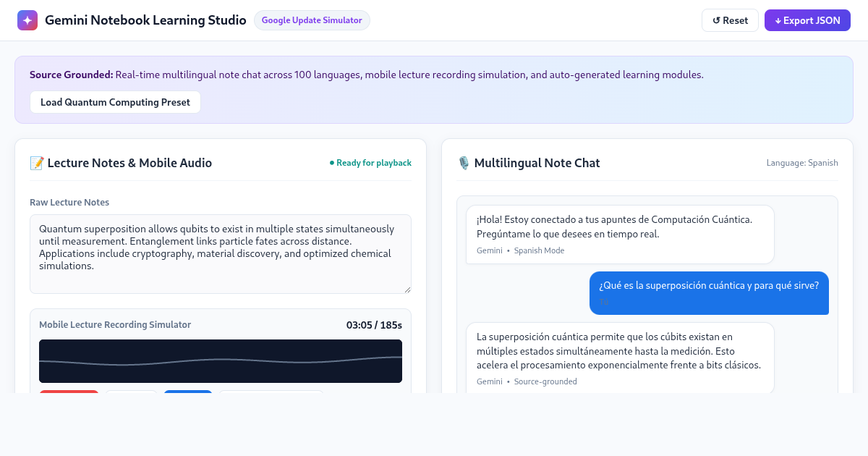868x456 pixels.
Task: Select the 'La superposición cuántica permite' reply
Action: click(x=620, y=358)
